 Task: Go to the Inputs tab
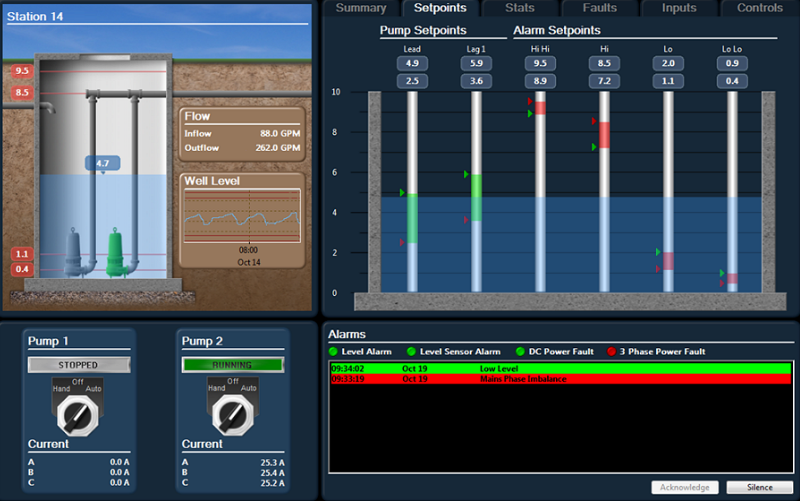point(679,8)
